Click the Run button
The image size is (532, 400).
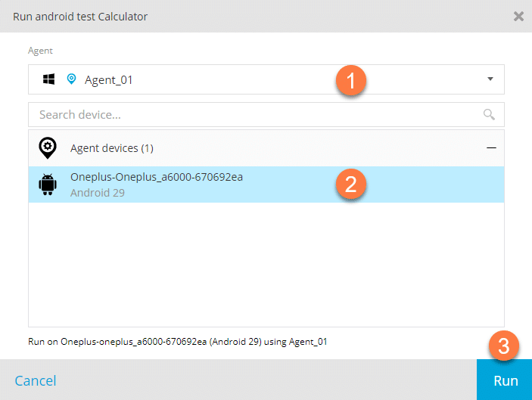504,380
